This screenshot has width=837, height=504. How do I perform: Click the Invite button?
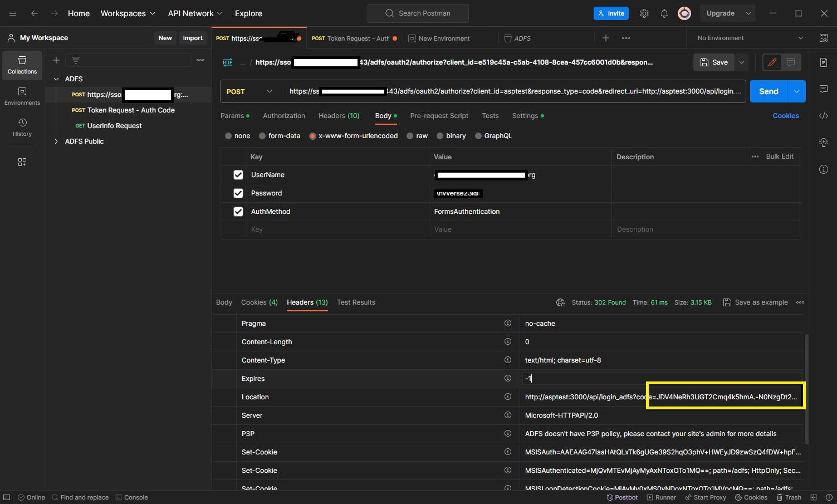coord(611,13)
